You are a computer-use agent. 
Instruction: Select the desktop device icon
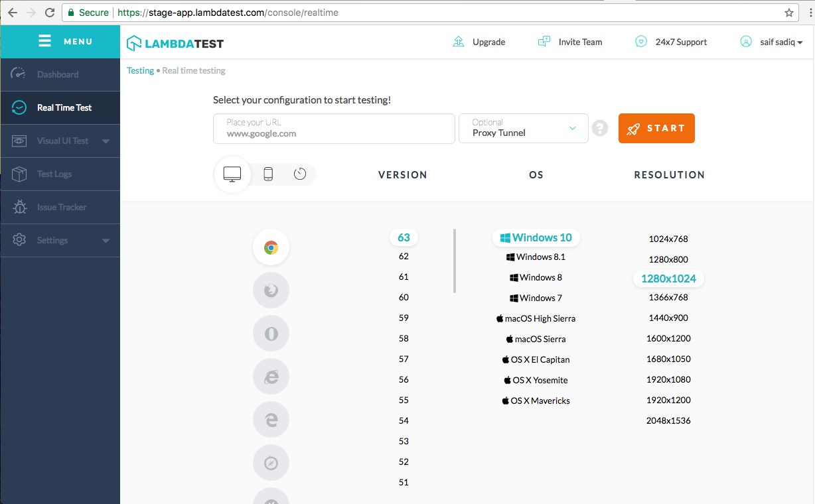[232, 174]
